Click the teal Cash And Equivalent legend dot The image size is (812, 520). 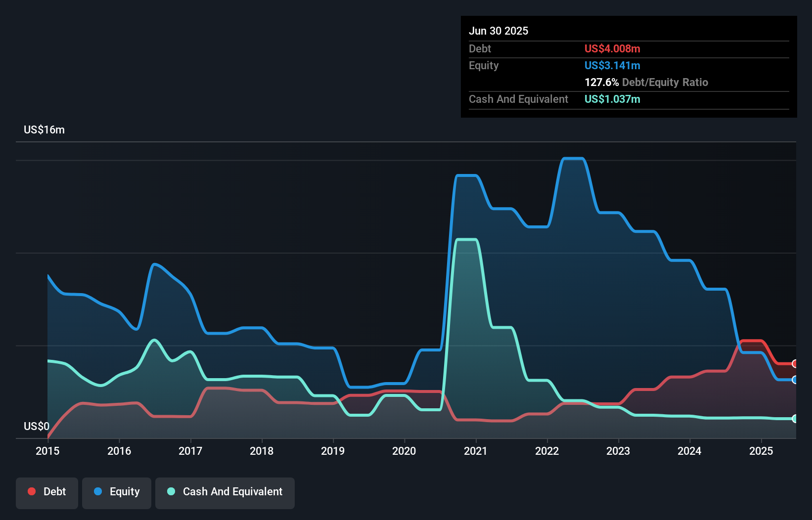point(171,491)
